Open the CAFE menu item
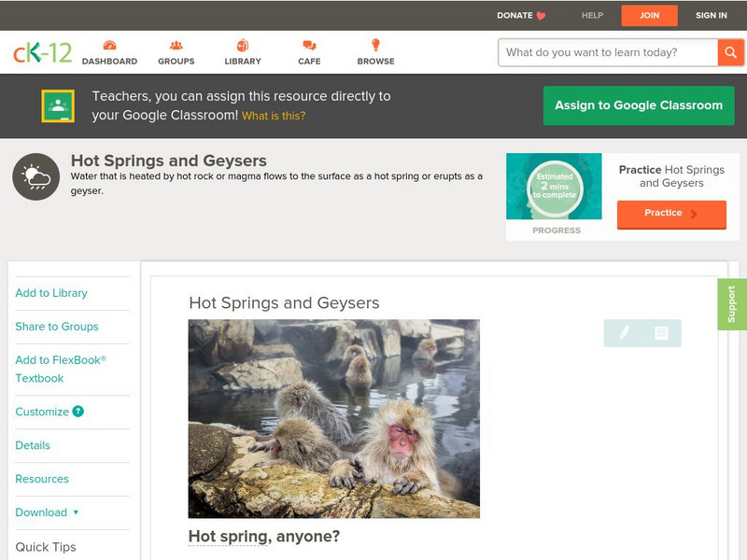The height and width of the screenshot is (560, 747). (x=309, y=62)
